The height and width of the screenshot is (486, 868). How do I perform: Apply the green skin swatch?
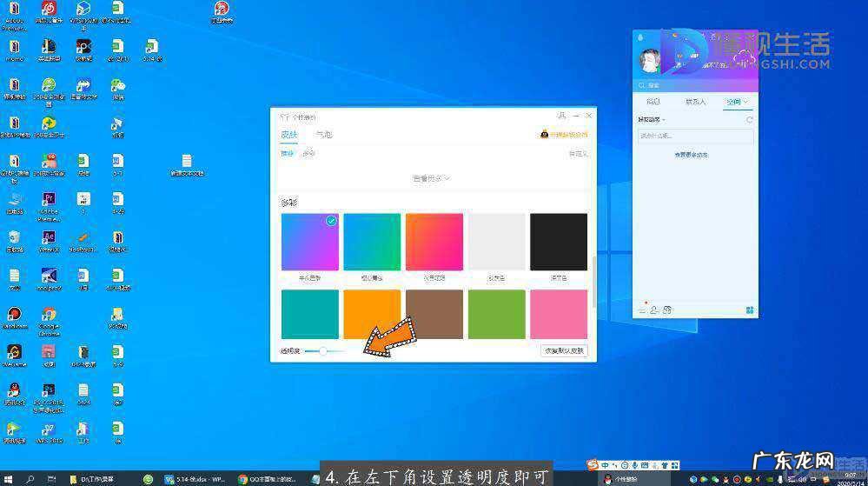[x=496, y=314]
